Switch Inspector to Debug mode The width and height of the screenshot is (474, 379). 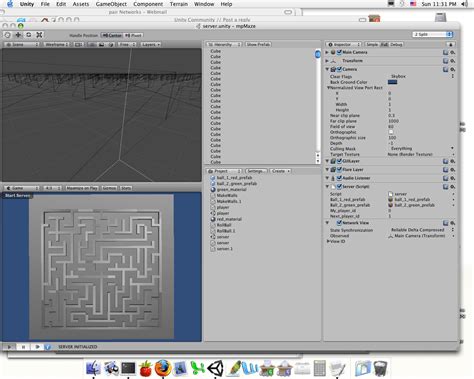click(396, 44)
